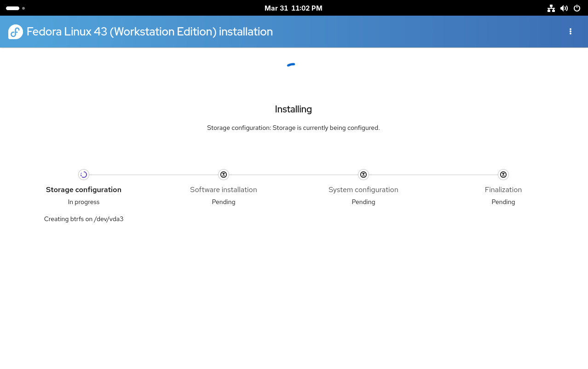Click 'Pending' under Software installation
This screenshot has height=369, width=588.
pos(224,202)
